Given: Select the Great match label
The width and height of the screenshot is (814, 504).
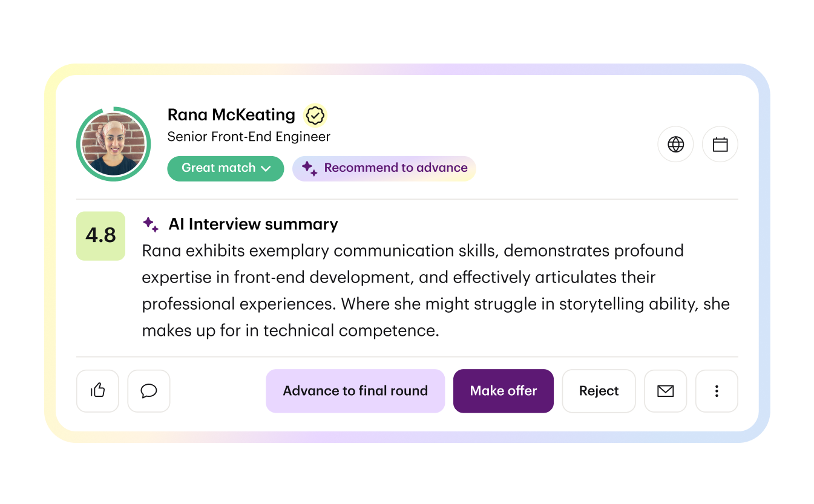Looking at the screenshot, I should (x=218, y=168).
